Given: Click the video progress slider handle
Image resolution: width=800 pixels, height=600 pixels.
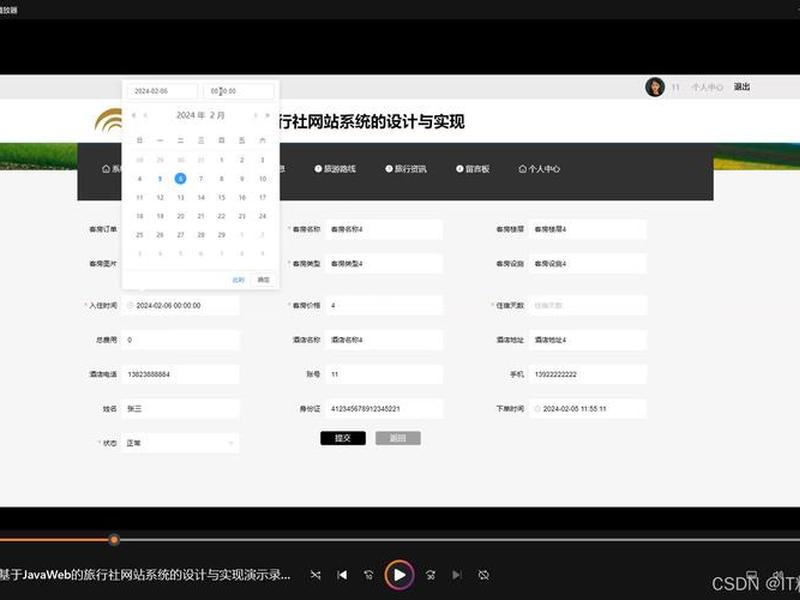Looking at the screenshot, I should click(x=114, y=539).
